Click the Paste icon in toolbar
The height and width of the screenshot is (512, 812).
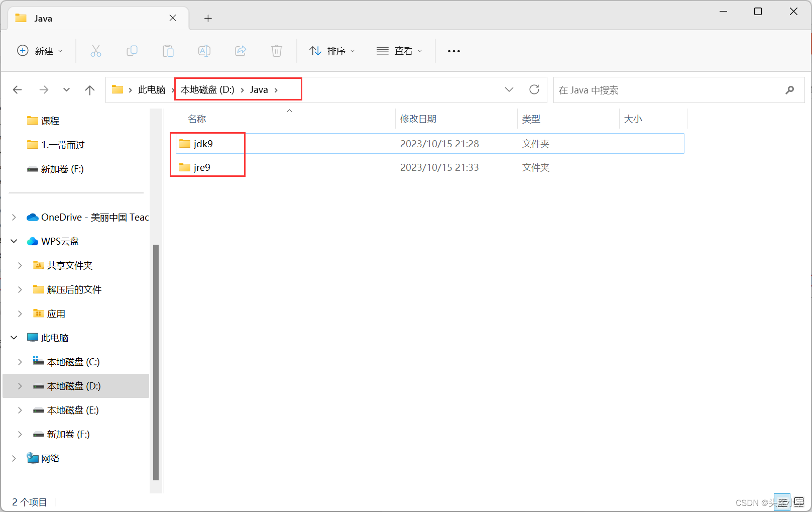(x=168, y=51)
